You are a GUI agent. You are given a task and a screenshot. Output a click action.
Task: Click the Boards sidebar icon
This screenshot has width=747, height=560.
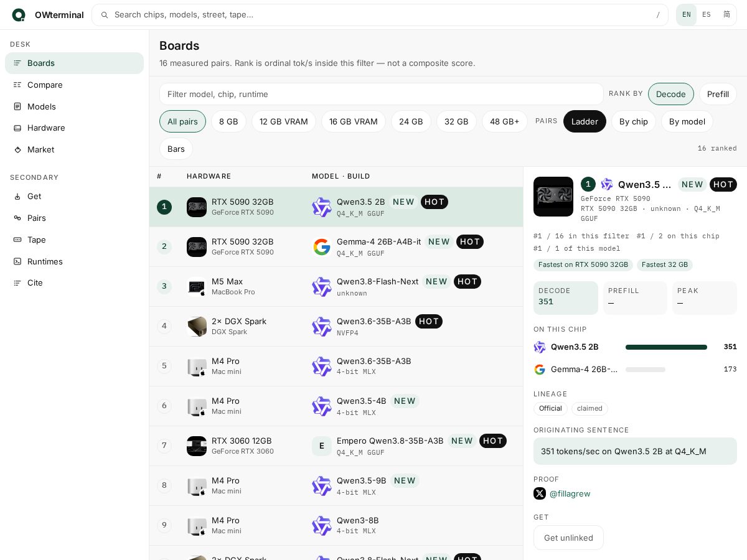[x=17, y=63]
